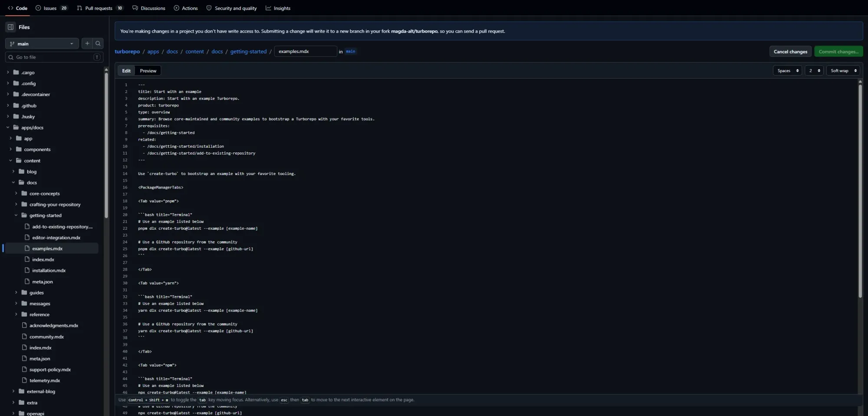
Task: Open telemetry.mdx file
Action: pos(45,380)
